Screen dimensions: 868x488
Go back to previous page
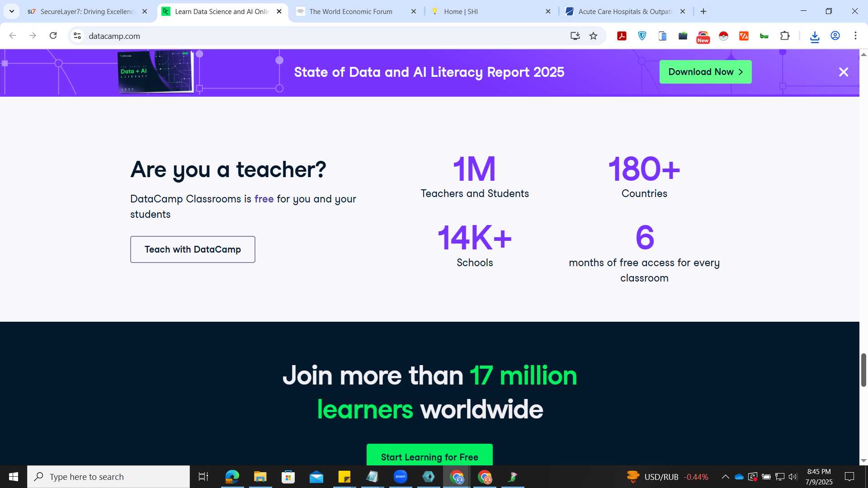tap(13, 36)
